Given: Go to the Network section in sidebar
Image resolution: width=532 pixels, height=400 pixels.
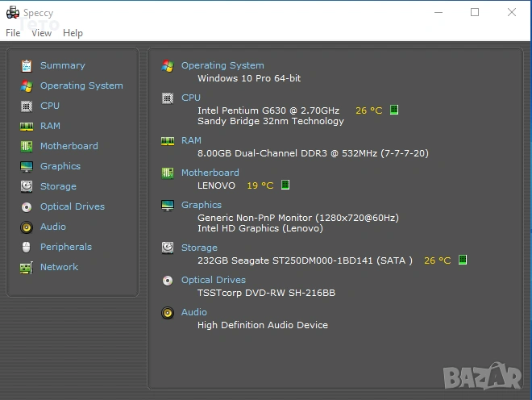Looking at the screenshot, I should pyautogui.click(x=59, y=267).
